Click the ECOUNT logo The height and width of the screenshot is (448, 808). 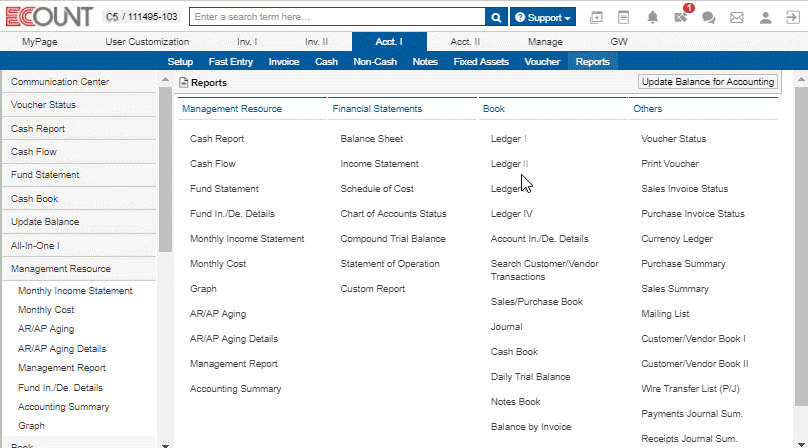[x=49, y=16]
